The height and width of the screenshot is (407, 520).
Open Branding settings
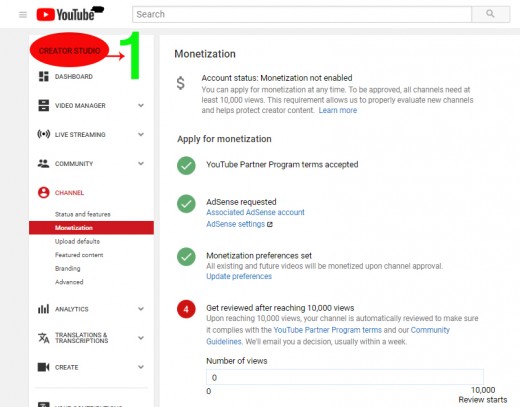68,269
